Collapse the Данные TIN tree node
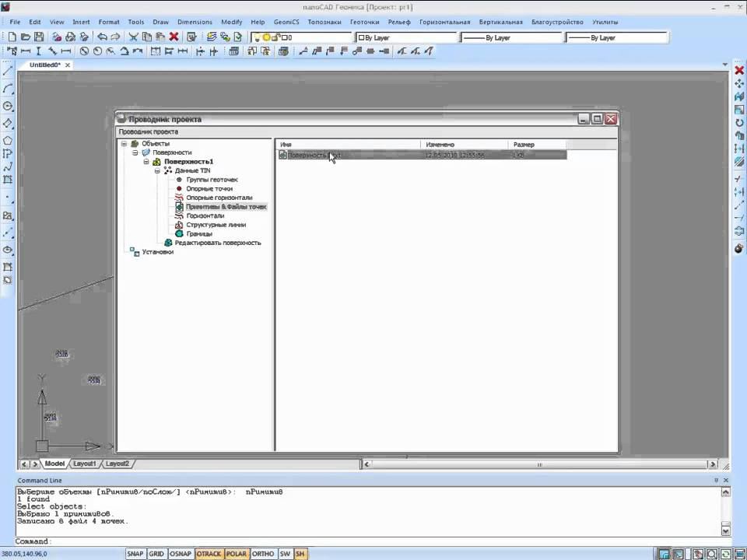Viewport: 747px width, 560px height. [158, 171]
